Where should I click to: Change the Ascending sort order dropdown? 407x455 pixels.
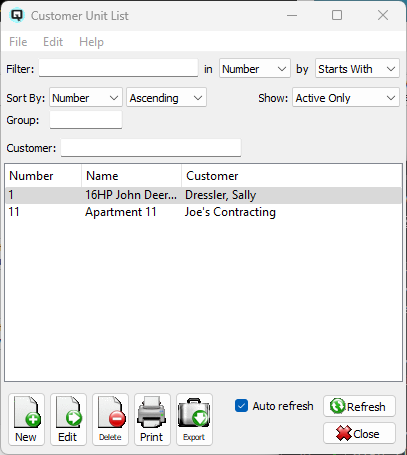(166, 98)
